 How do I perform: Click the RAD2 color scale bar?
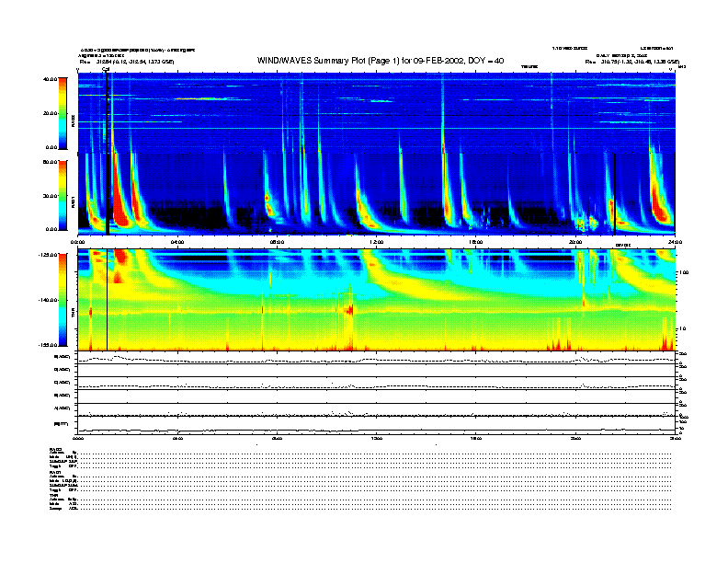(x=63, y=113)
